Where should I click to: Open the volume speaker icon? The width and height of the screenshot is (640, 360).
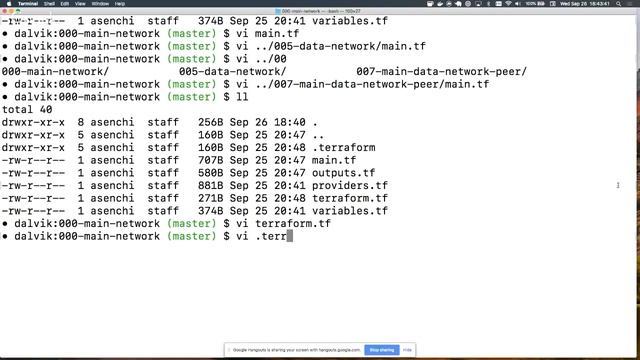click(518, 4)
